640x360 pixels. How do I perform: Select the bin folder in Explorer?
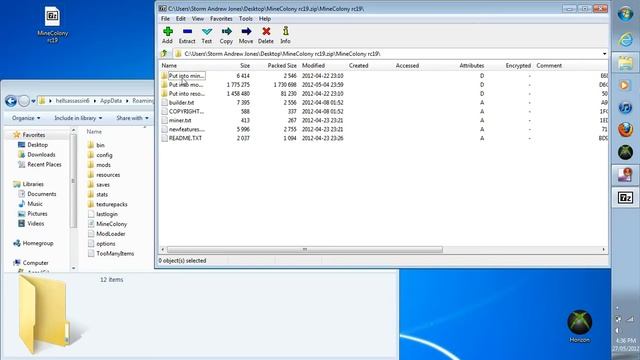click(96, 145)
